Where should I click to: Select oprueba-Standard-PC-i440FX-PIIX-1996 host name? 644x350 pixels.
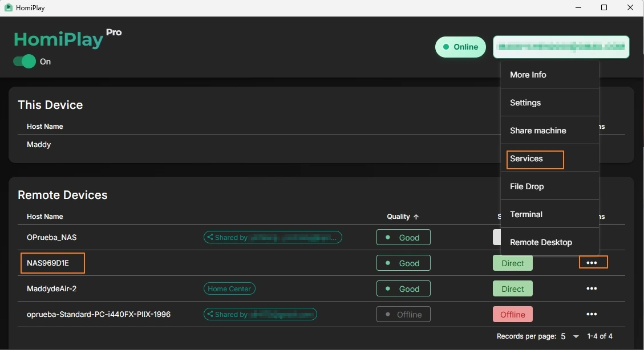(99, 314)
